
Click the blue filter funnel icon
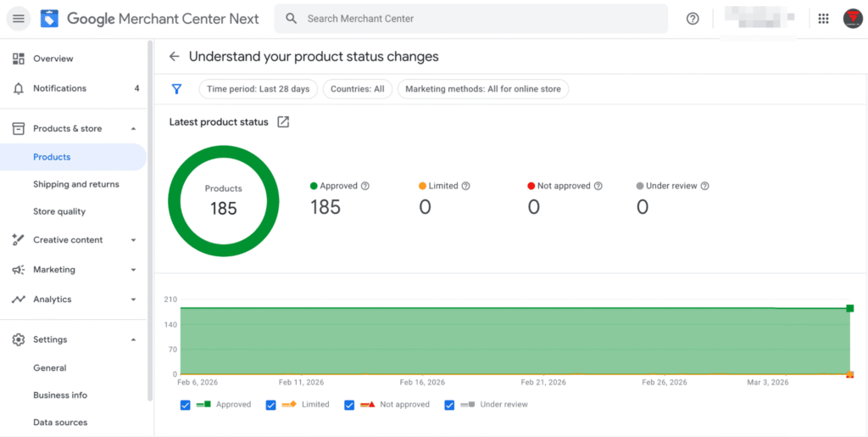(176, 89)
